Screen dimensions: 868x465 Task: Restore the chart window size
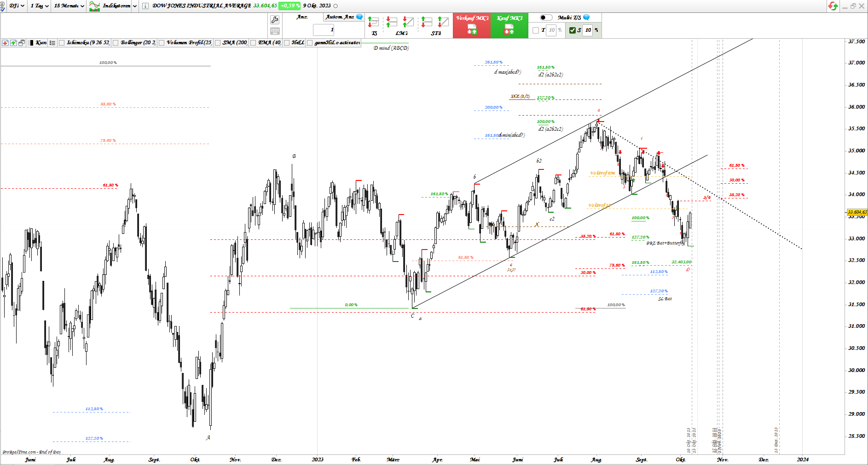(x=853, y=6)
